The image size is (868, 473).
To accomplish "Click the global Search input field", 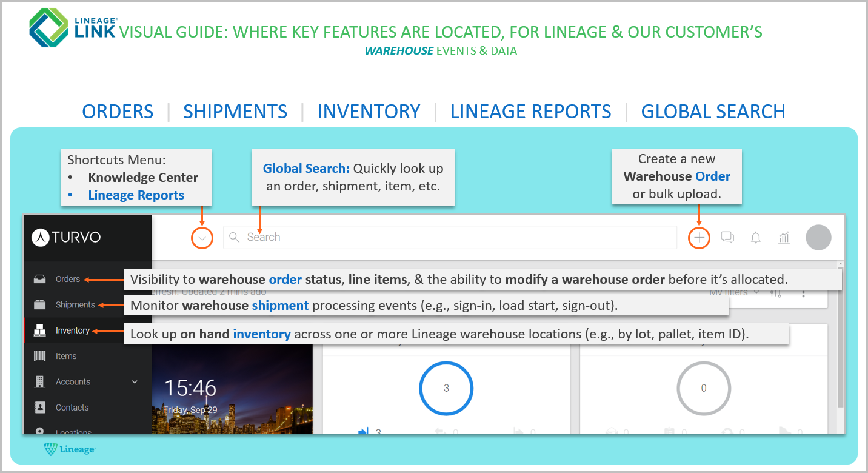I will pos(450,237).
